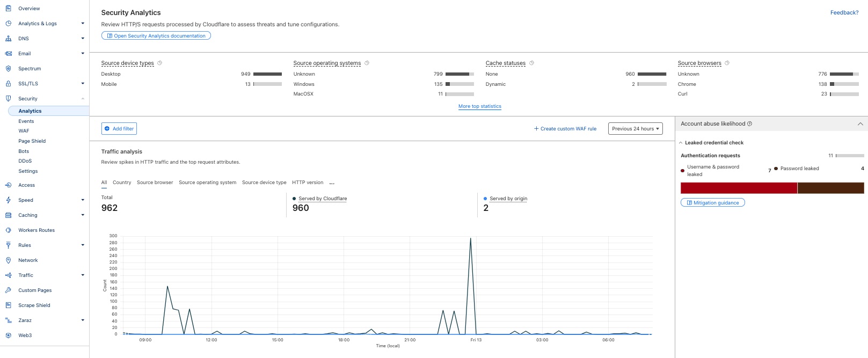
Task: Click help icon next to Account abuse likelihood
Action: click(749, 123)
